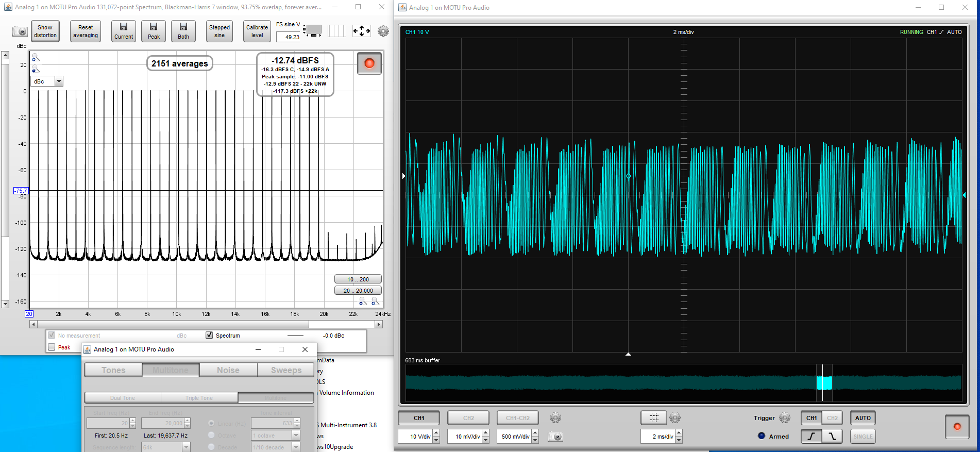The image size is (980, 452).
Task: Open the 1 octave interval dropdown
Action: (296, 436)
